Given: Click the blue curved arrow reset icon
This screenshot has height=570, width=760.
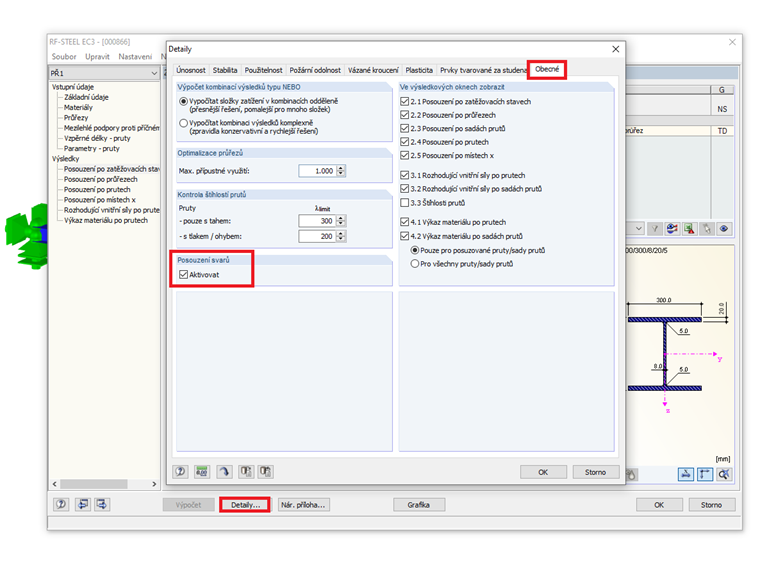Looking at the screenshot, I should [x=224, y=472].
